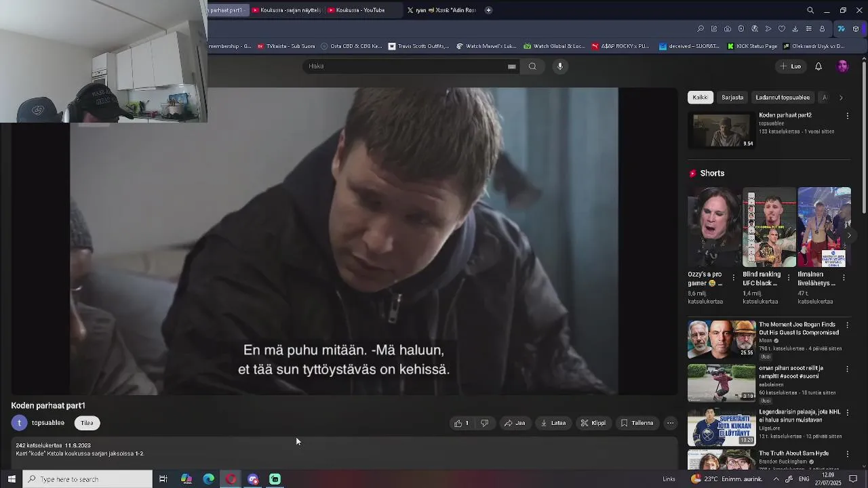The height and width of the screenshot is (488, 868).
Task: Open TVkaista - Sub Suora bookmark
Action: point(286,46)
